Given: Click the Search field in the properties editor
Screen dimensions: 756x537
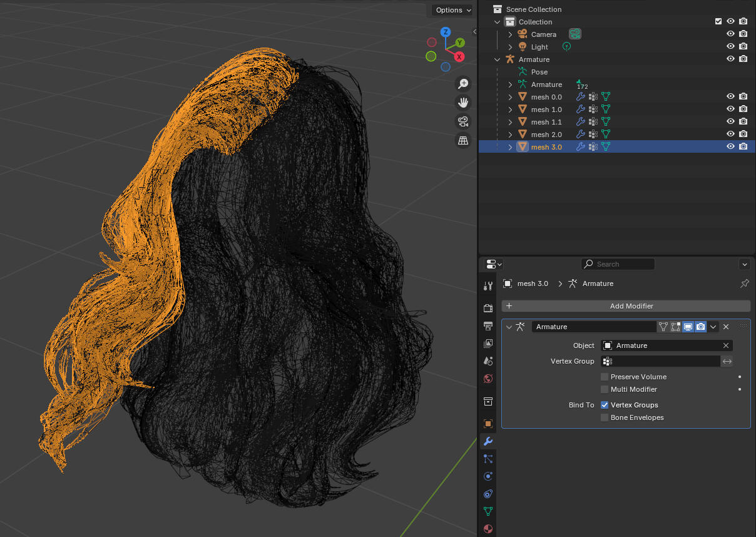Looking at the screenshot, I should 618,263.
